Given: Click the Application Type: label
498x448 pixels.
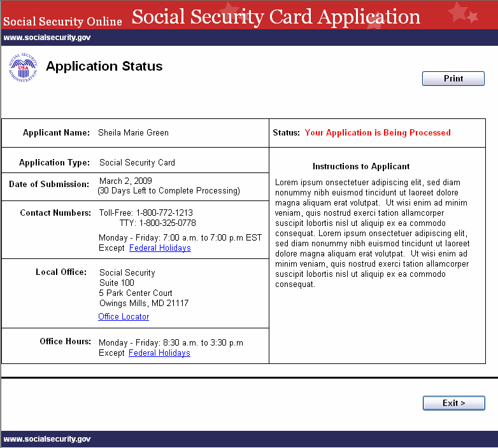Looking at the screenshot, I should click(x=54, y=162).
